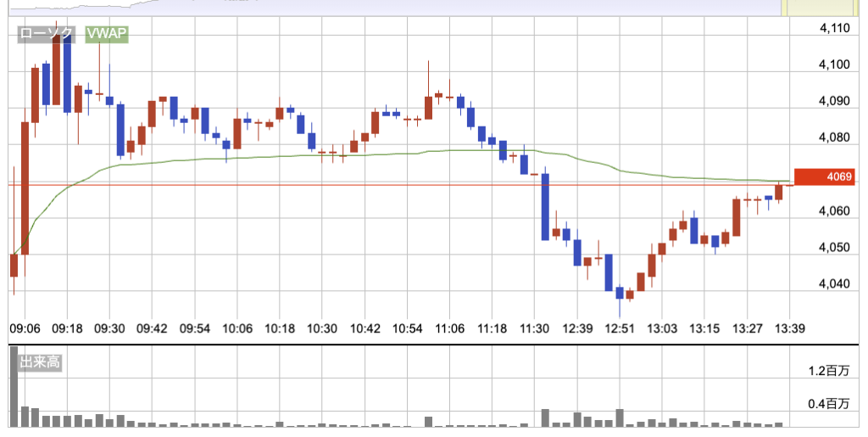Viewport: 868px width, 437px height.
Task: Click the 4,080 price axis label
Action: [835, 137]
